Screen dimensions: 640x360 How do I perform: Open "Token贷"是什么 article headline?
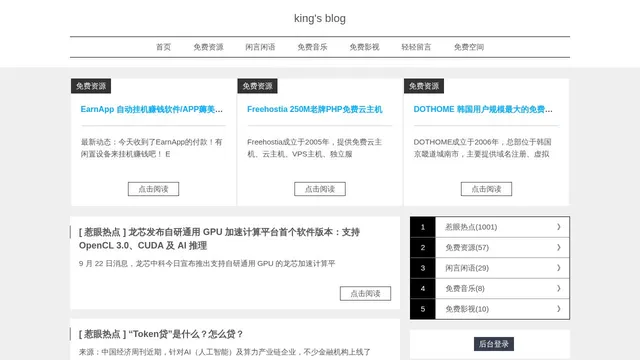[x=161, y=334]
